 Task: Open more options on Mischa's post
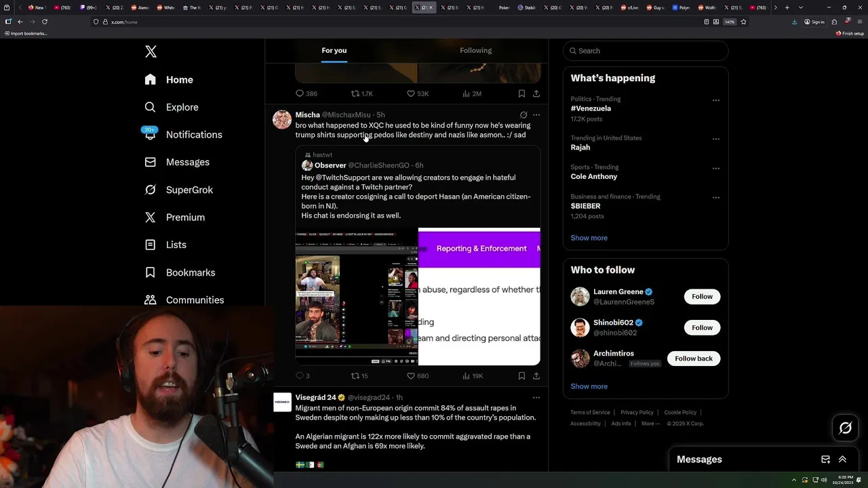pos(536,115)
